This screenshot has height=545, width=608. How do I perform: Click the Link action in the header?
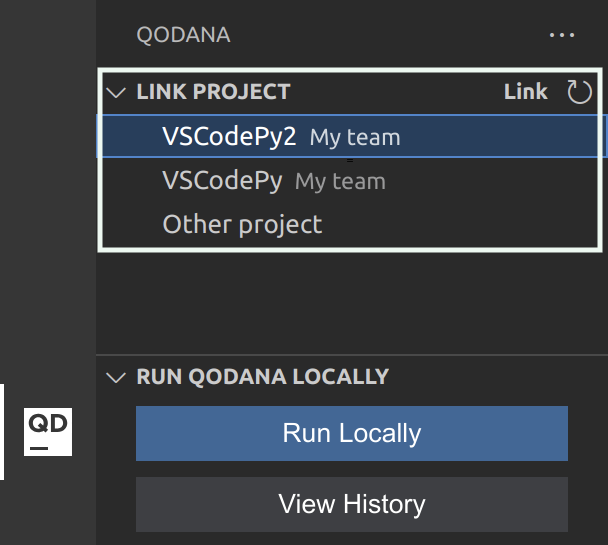(525, 92)
